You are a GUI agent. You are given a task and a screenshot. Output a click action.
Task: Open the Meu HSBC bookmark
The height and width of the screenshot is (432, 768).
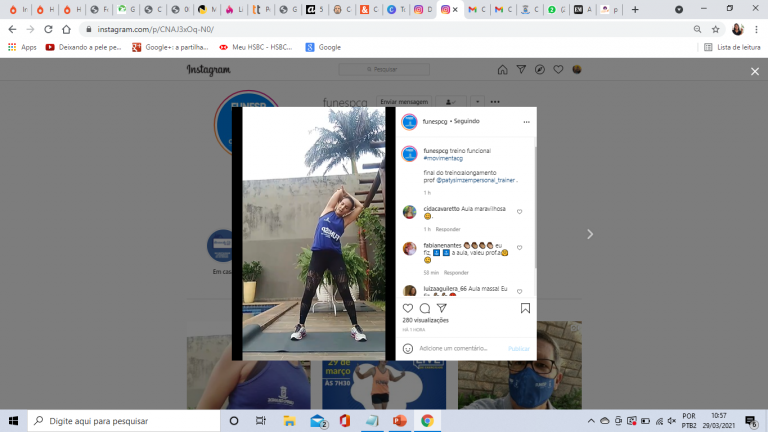(259, 47)
